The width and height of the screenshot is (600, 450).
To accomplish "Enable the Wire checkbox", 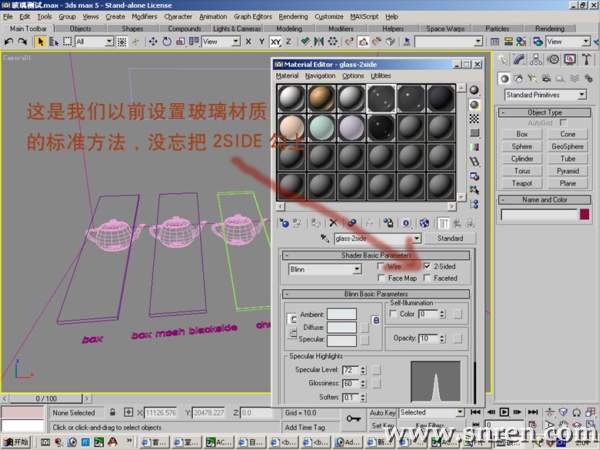I will coord(381,266).
